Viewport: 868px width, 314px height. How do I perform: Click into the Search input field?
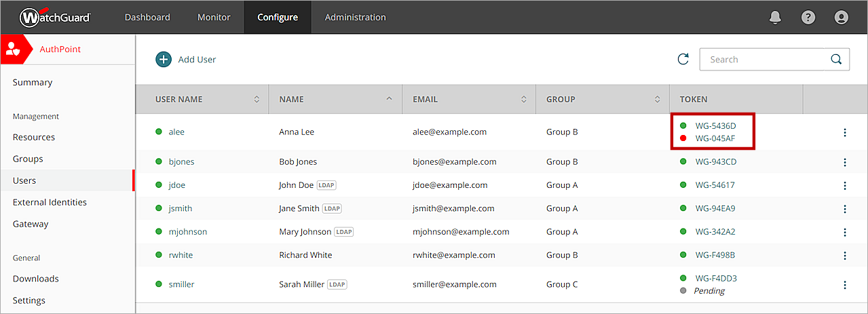point(763,60)
